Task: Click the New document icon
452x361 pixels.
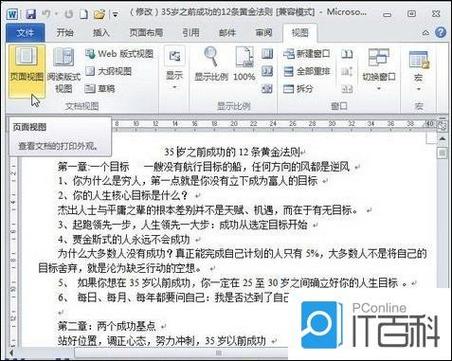Action: (x=84, y=14)
